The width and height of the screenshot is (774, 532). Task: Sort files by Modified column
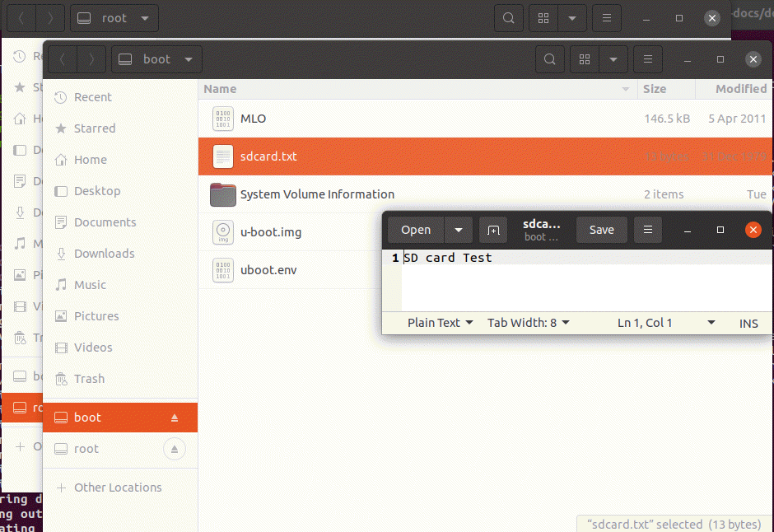(734, 89)
